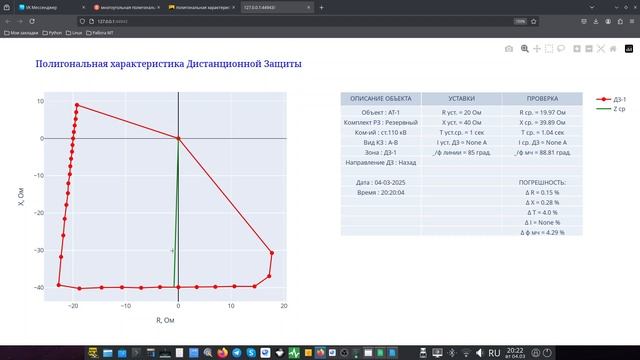Select the Zoom tool in plot modebar

pos(524,49)
